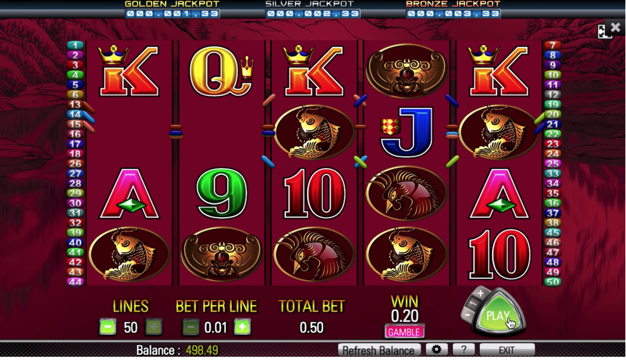Select payline number 44 indicator
Image resolution: width=626 pixels, height=364 pixels.
(75, 282)
